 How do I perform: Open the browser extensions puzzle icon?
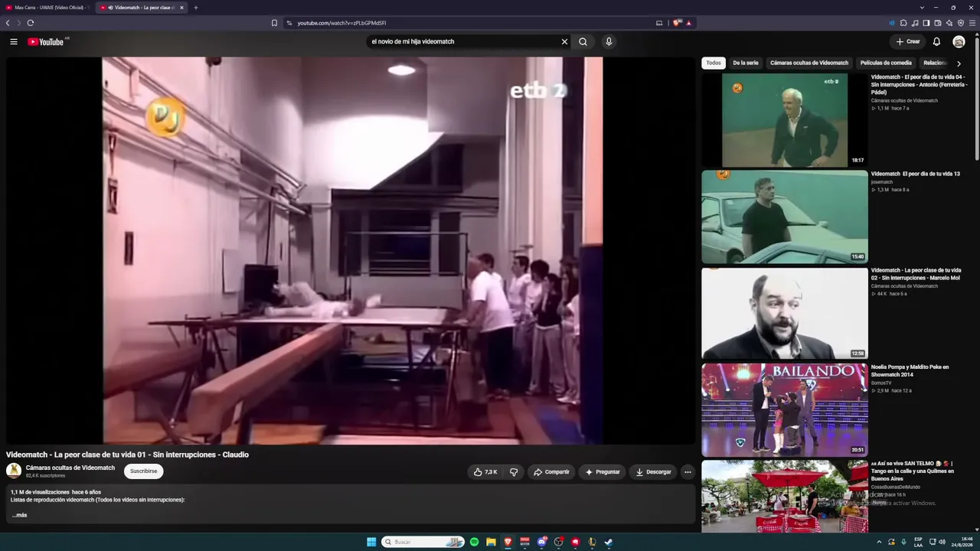(903, 23)
